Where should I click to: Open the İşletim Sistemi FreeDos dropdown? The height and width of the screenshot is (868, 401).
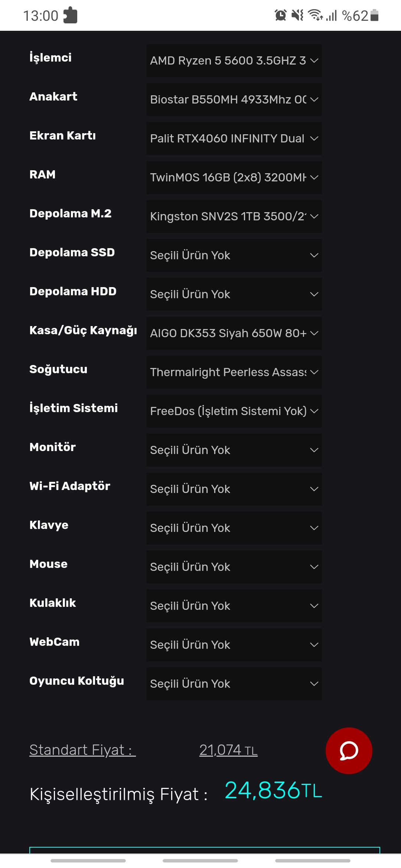point(234,411)
